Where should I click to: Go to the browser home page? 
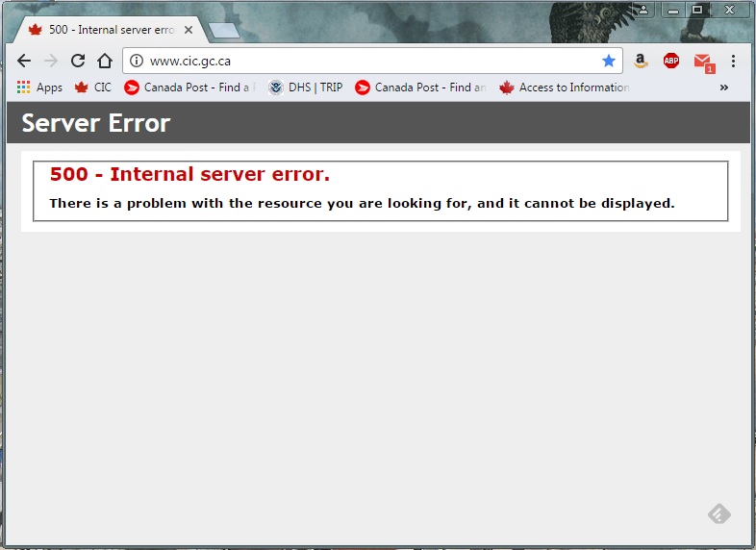click(105, 61)
